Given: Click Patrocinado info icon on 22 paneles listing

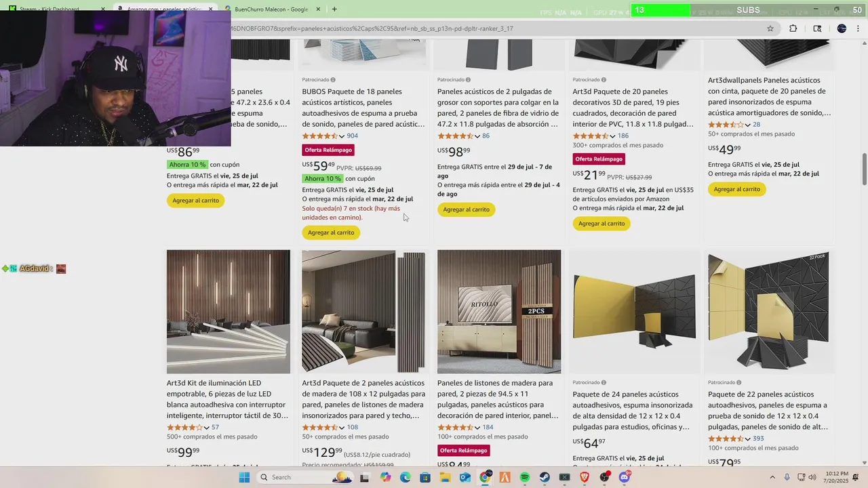Looking at the screenshot, I should 739,382.
